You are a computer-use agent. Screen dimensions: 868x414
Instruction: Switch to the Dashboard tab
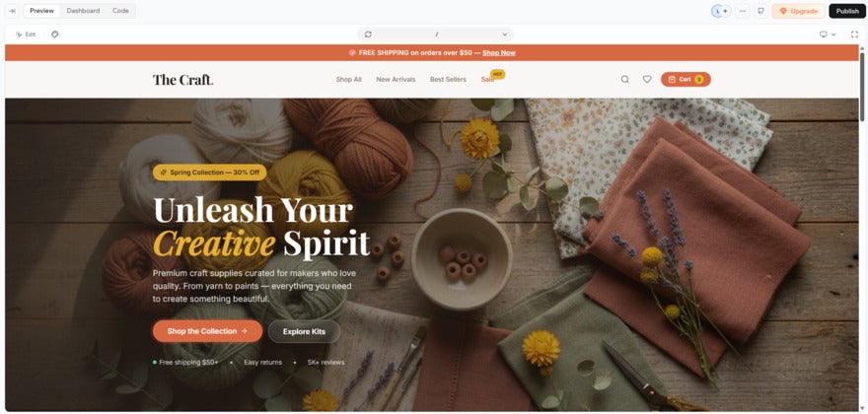(x=83, y=11)
